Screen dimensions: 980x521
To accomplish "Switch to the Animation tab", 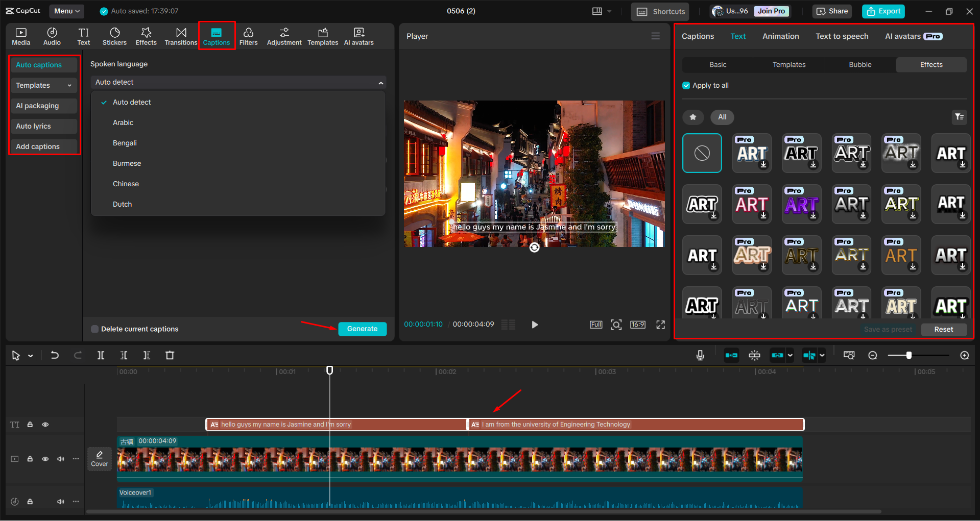I will pyautogui.click(x=780, y=36).
